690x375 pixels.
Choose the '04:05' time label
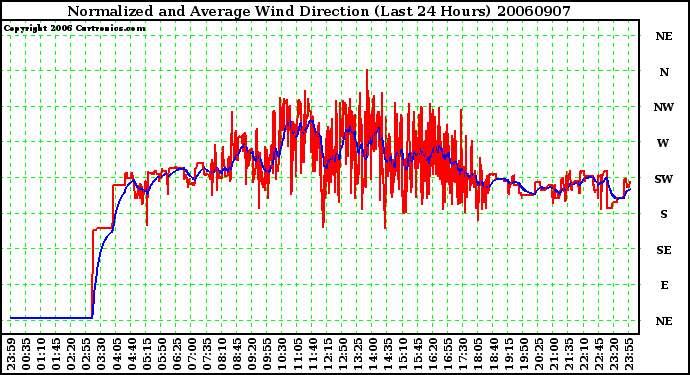click(117, 354)
